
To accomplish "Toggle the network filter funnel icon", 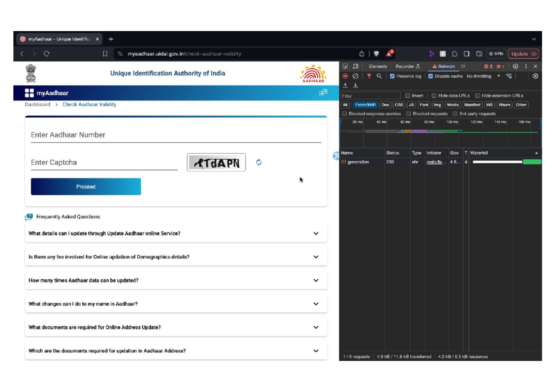I will (x=369, y=76).
